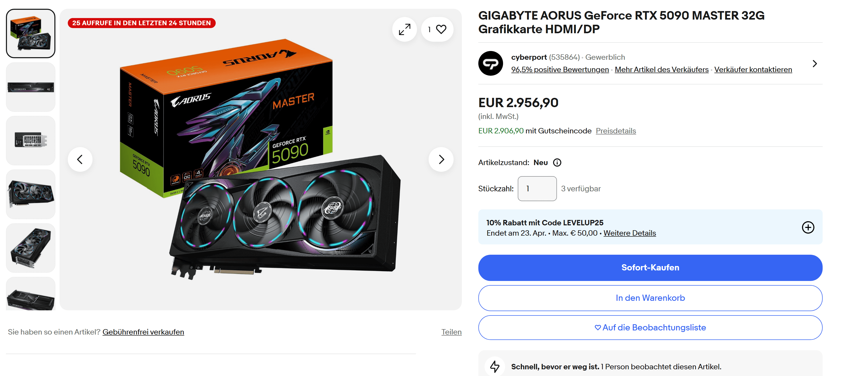868x376 pixels.
Task: Open the Preisdetails link
Action: click(616, 131)
